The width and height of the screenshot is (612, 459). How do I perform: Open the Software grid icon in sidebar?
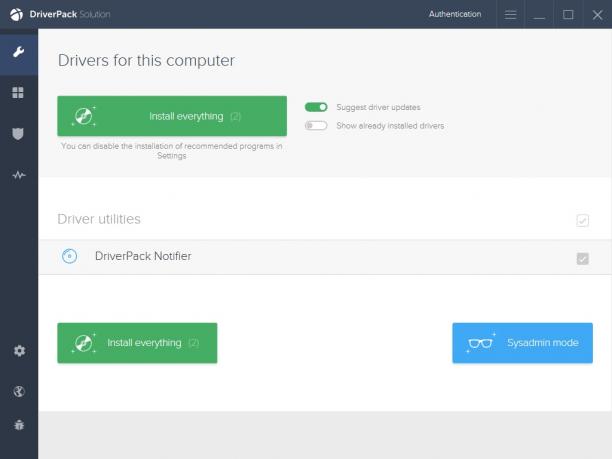pyautogui.click(x=18, y=93)
